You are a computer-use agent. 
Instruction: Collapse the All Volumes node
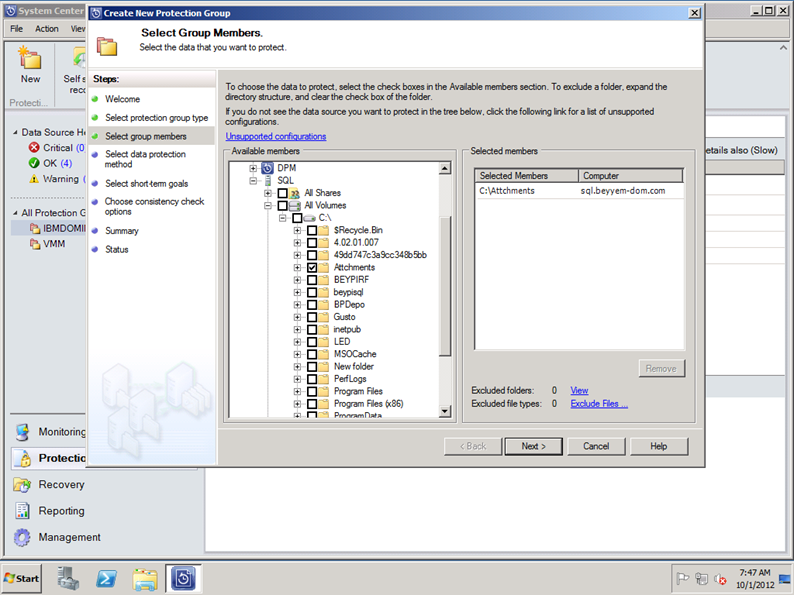click(268, 206)
